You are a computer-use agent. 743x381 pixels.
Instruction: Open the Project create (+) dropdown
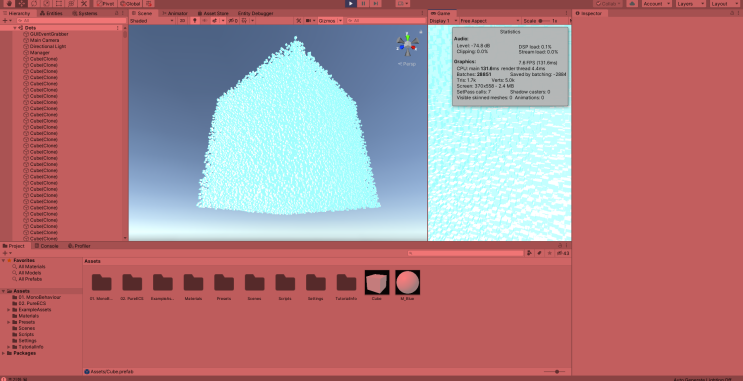pyautogui.click(x=7, y=253)
